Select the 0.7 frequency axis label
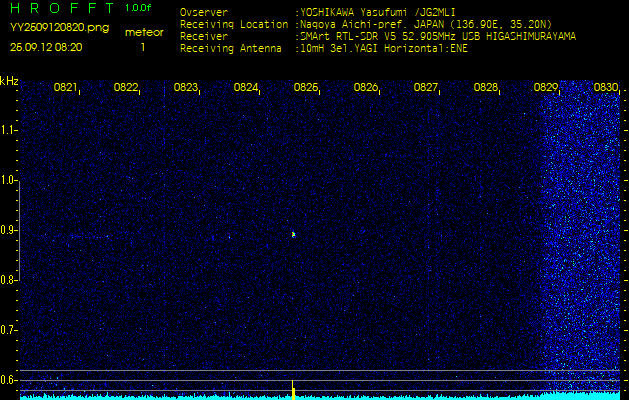This screenshot has width=629, height=400. pyautogui.click(x=9, y=329)
